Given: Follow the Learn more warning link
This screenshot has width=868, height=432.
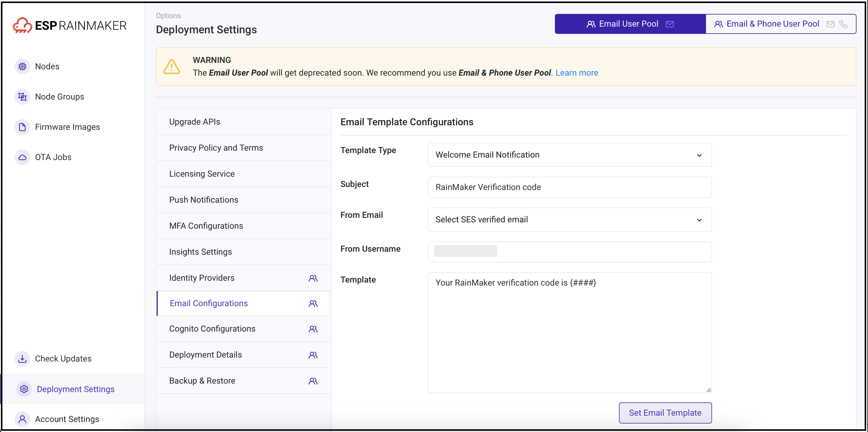Looking at the screenshot, I should click(x=577, y=73).
